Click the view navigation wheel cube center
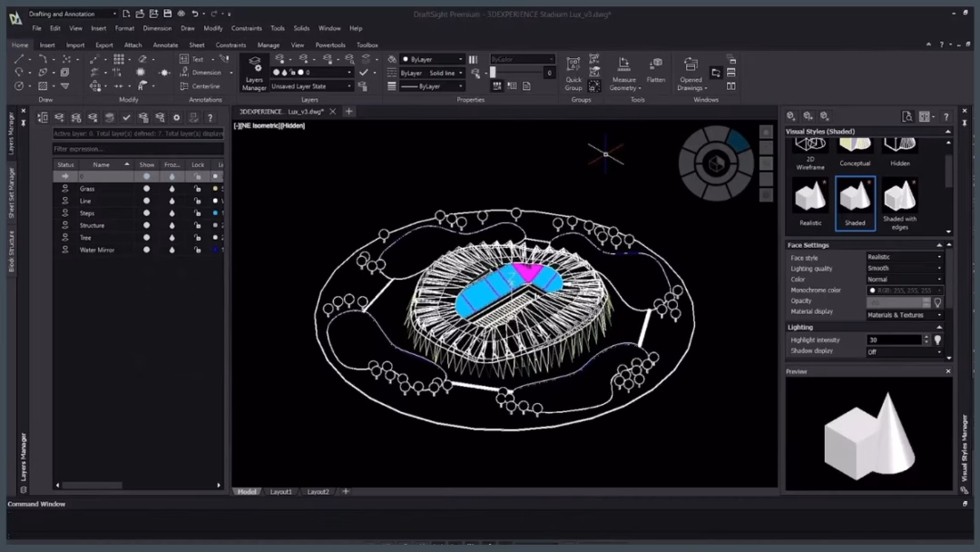The image size is (980, 552). 716,163
